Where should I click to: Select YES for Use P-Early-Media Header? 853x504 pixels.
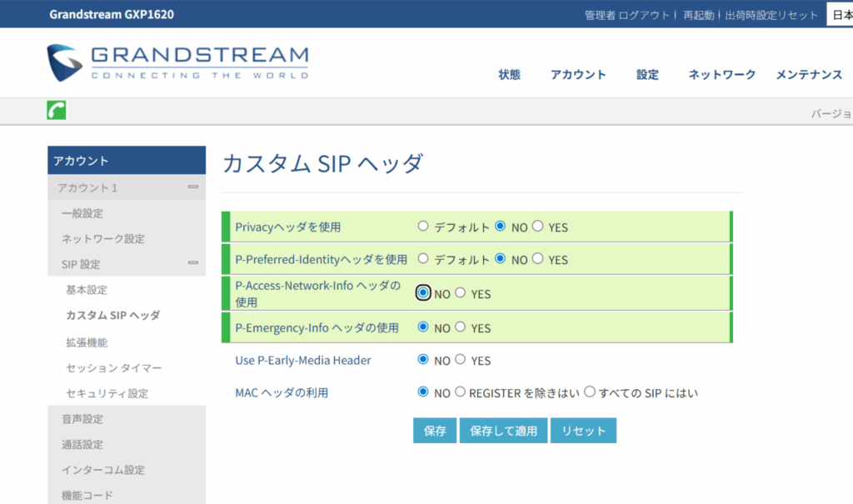pos(461,360)
